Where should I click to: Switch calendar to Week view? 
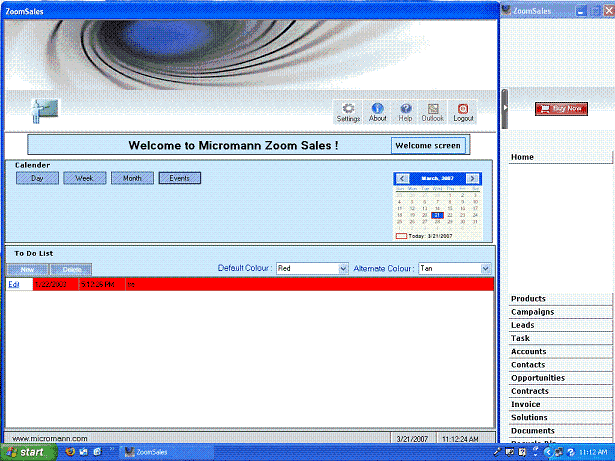point(85,178)
